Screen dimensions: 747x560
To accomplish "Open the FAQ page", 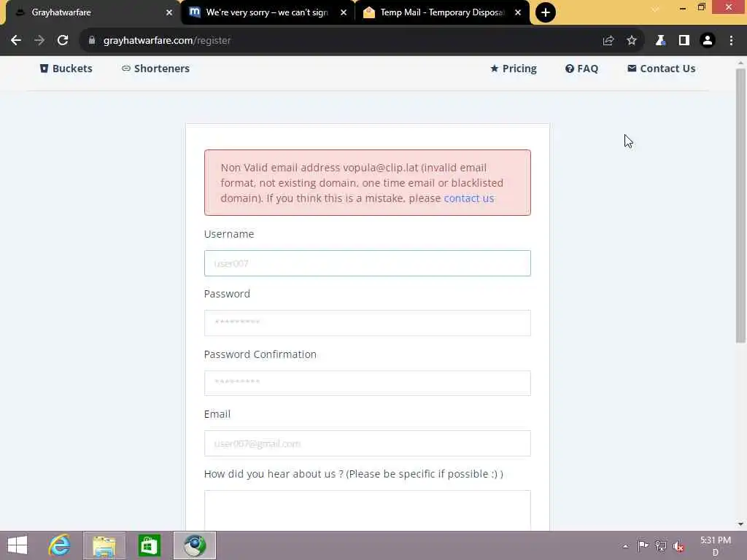I will pos(581,69).
